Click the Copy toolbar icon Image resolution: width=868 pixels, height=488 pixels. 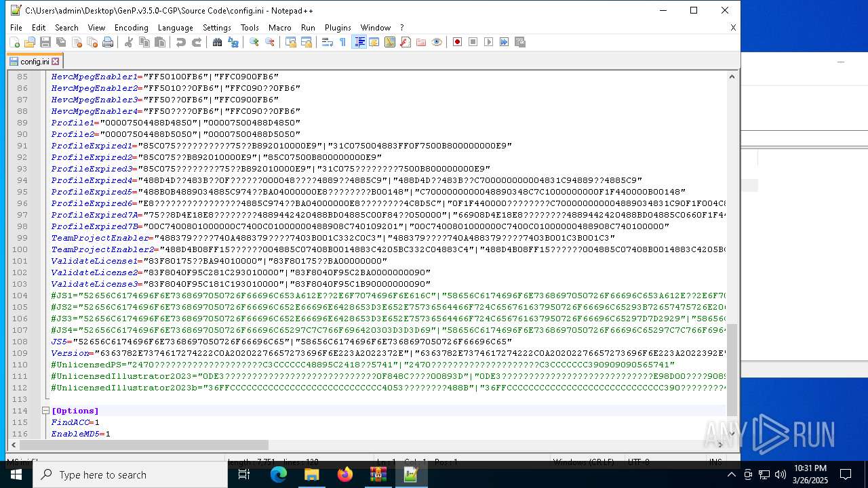pyautogui.click(x=144, y=42)
